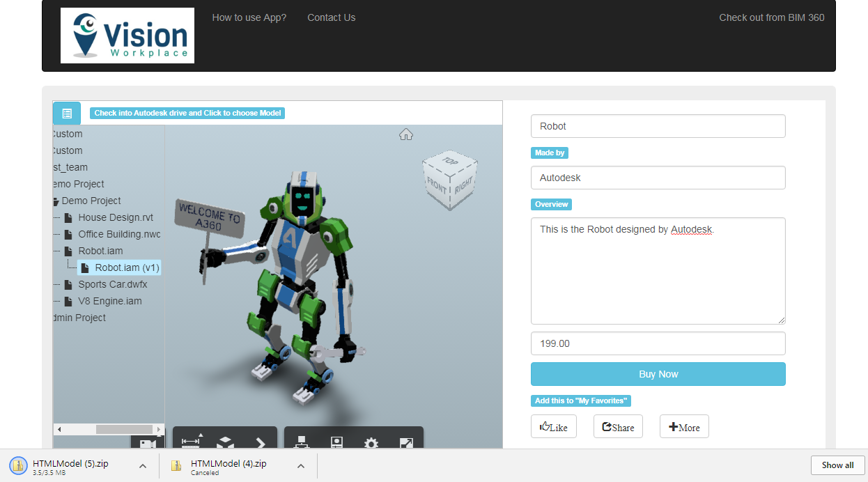The height and width of the screenshot is (482, 868).
Task: Click the thumbs-up Like button
Action: [x=554, y=427]
